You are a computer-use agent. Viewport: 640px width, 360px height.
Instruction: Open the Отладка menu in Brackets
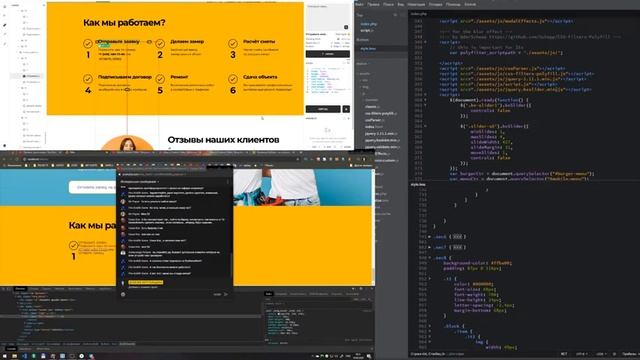click(x=436, y=4)
